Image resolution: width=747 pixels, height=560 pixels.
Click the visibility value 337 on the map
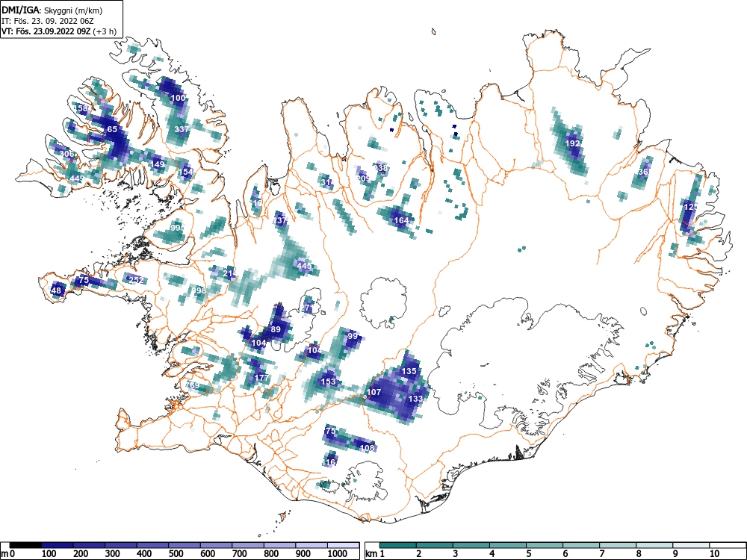[x=181, y=129]
